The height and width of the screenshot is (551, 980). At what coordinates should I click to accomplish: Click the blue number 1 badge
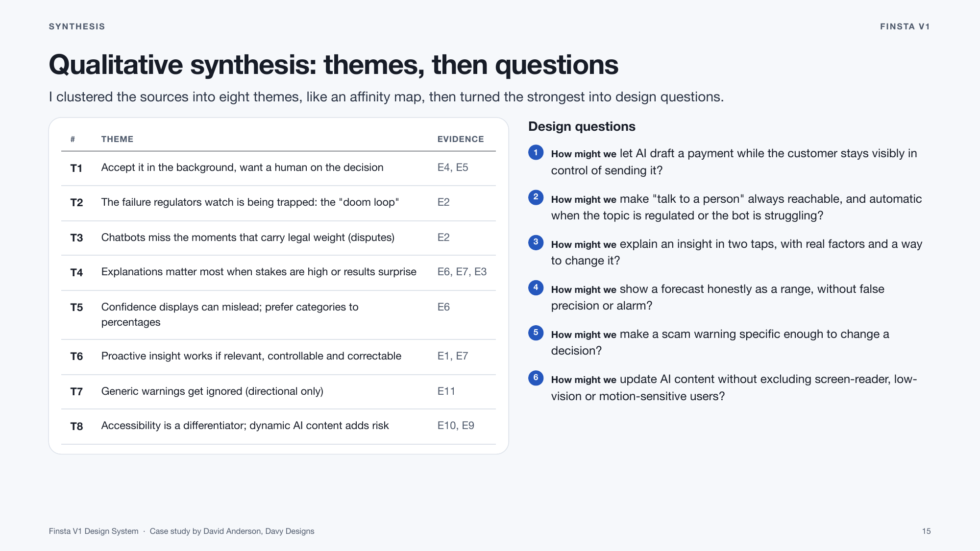point(536,152)
